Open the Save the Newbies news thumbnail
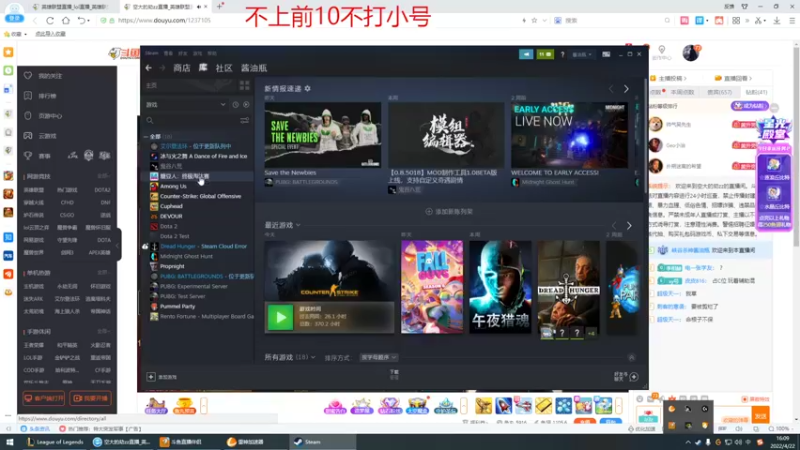The height and width of the screenshot is (450, 800). point(322,135)
